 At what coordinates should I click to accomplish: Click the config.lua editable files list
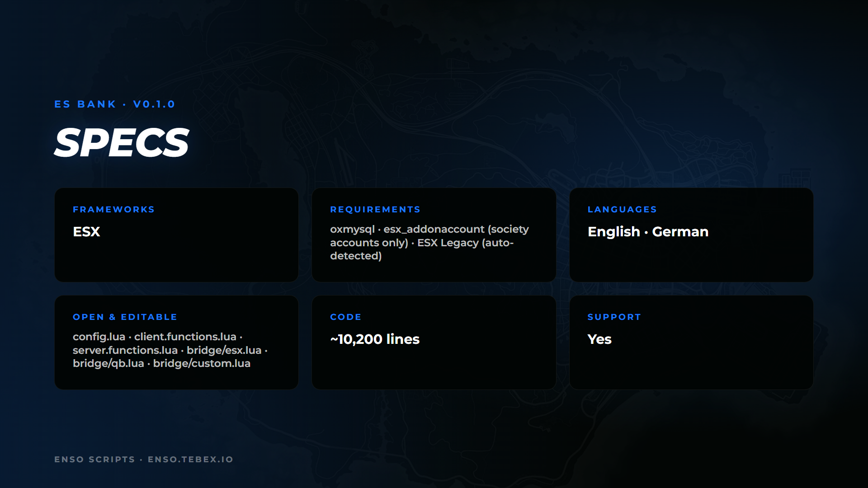coord(170,350)
